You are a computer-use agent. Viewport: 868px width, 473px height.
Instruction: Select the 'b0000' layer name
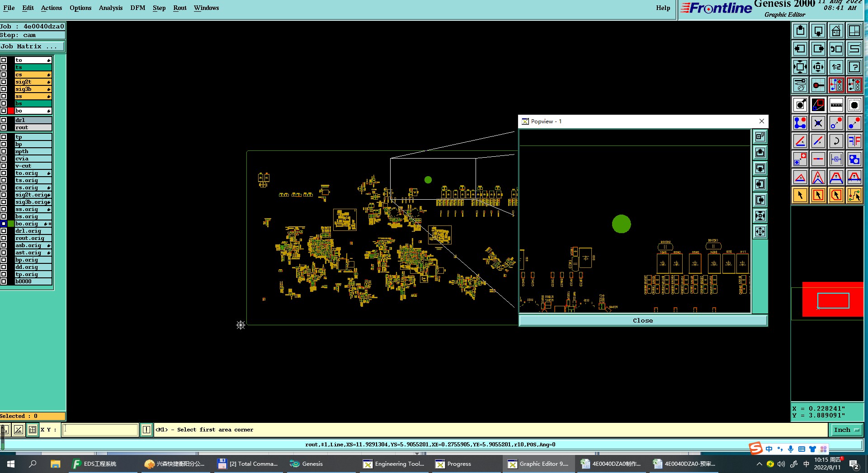33,281
